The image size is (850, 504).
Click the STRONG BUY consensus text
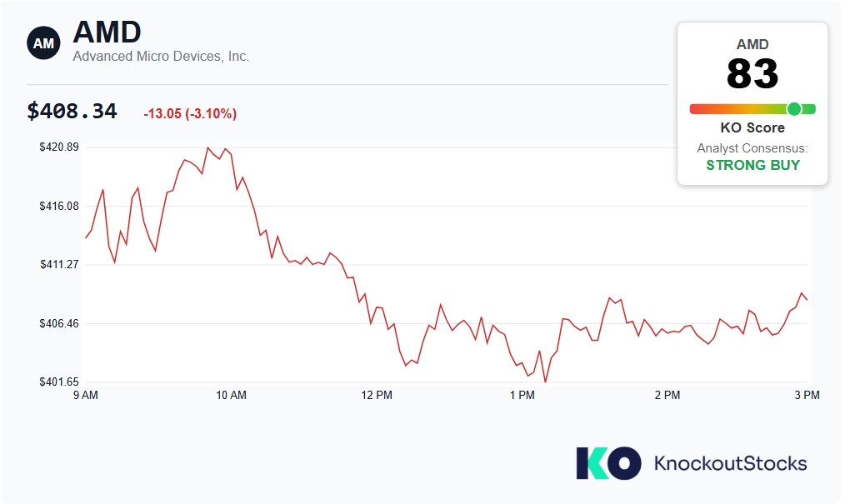tap(752, 165)
